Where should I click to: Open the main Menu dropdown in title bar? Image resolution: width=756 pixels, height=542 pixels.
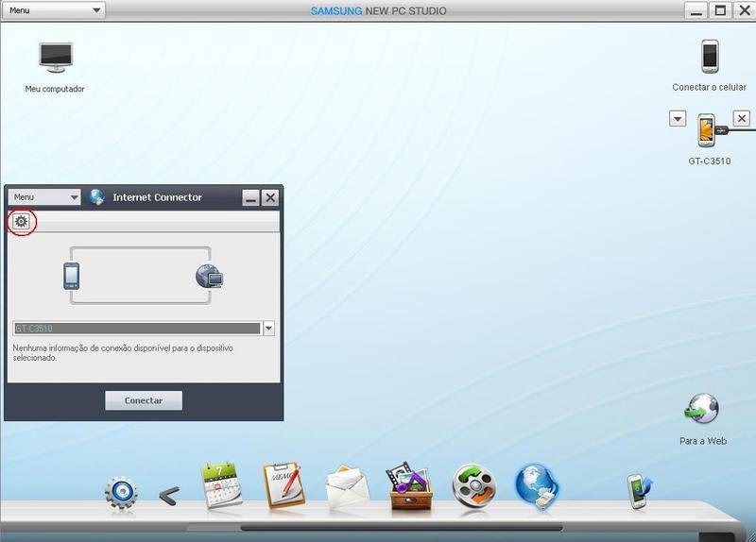tap(53, 10)
